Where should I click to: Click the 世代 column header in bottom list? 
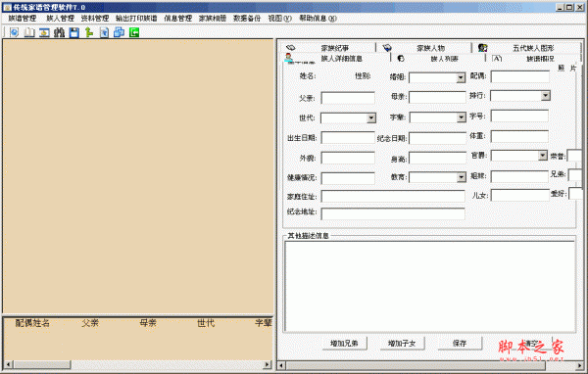206,323
